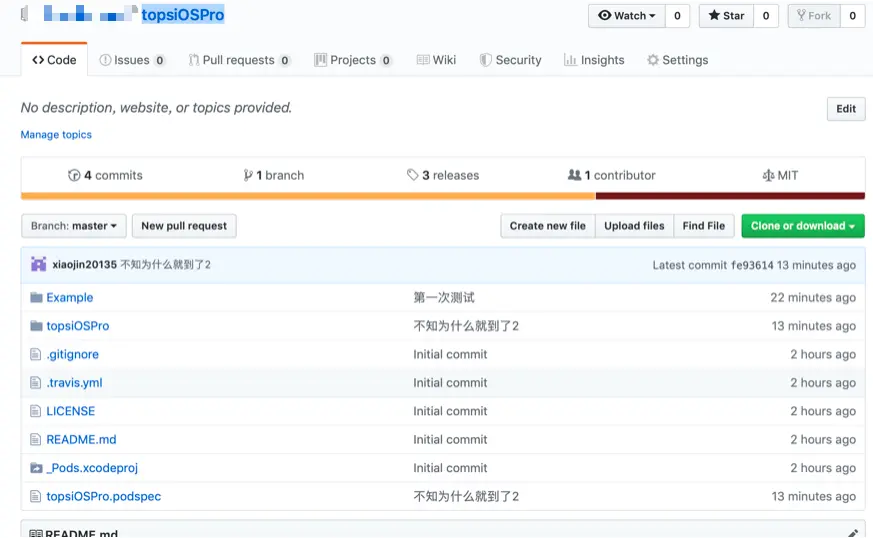Click the stargazers count 0
Viewport: 873px width, 538px height.
click(x=766, y=16)
